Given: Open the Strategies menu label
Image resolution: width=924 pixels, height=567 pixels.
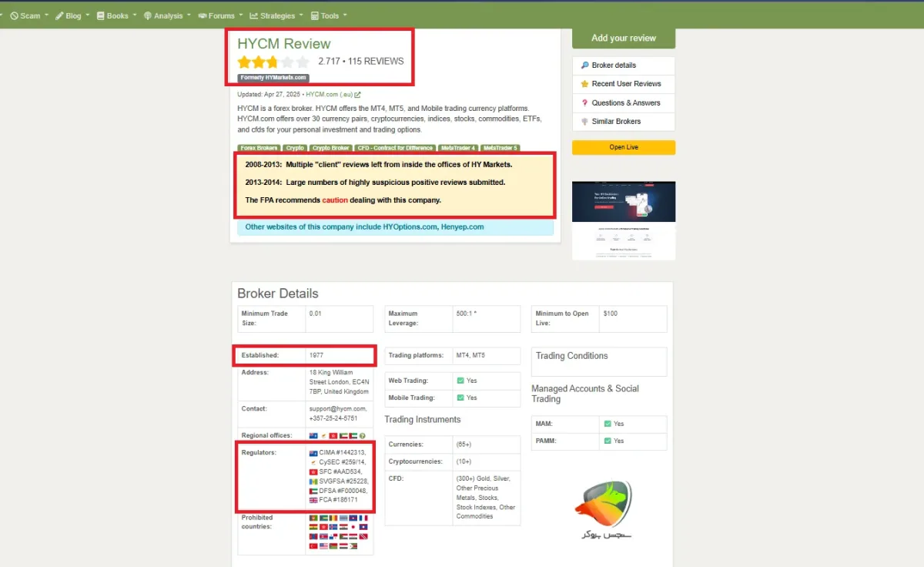Looking at the screenshot, I should (x=278, y=15).
